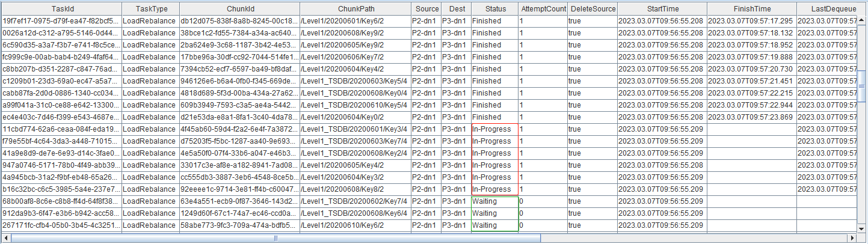868x244 pixels.
Task: Click the FinishTime column header
Action: [x=751, y=9]
